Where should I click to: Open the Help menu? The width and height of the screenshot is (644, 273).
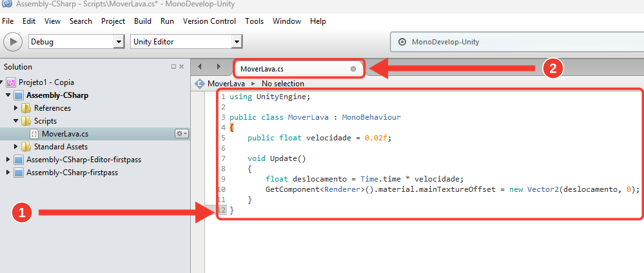(x=318, y=21)
